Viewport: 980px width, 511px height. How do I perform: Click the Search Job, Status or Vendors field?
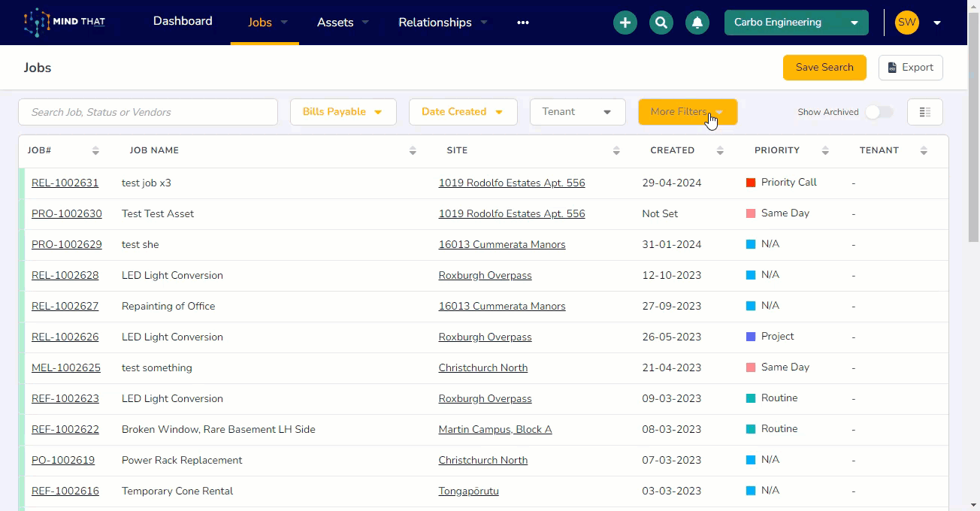point(148,112)
